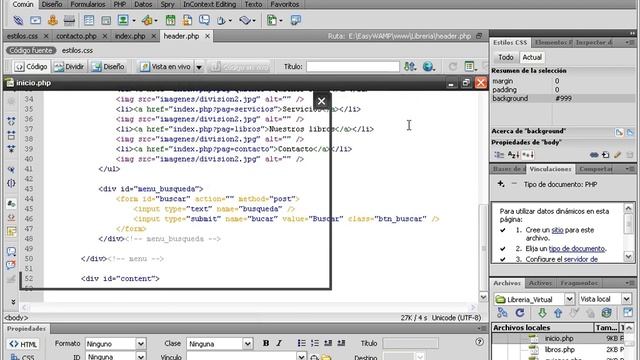Click the globe preview in browser icon

click(428, 66)
